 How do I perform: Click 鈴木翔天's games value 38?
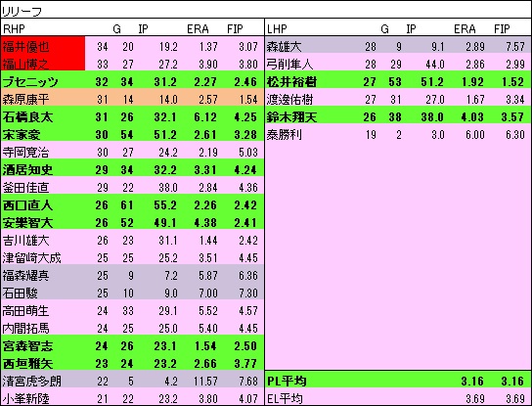[394, 117]
